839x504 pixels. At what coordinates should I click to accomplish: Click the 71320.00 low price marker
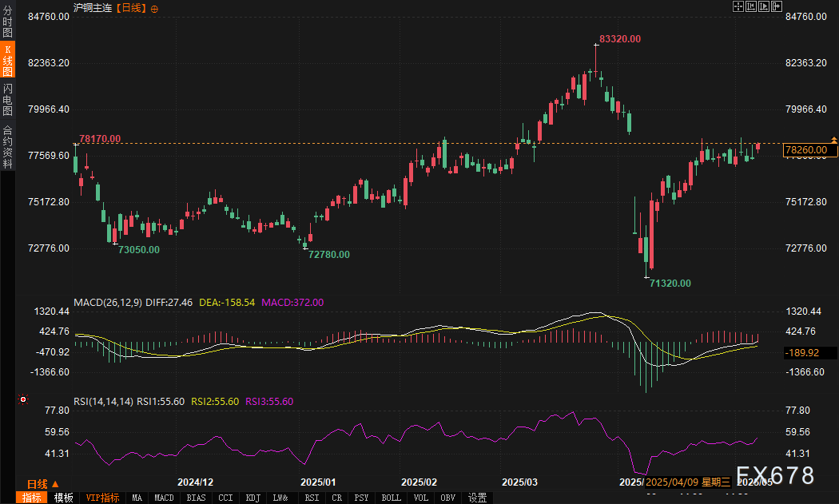coord(670,283)
